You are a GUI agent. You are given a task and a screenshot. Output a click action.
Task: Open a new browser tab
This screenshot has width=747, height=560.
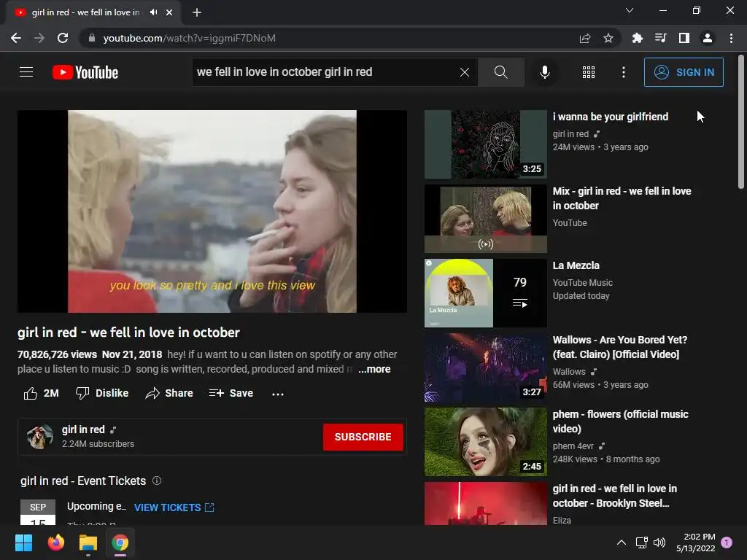(x=197, y=12)
